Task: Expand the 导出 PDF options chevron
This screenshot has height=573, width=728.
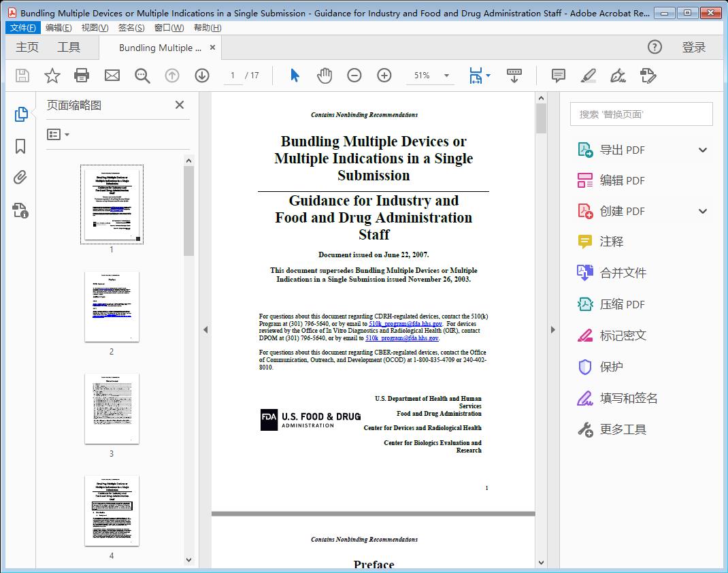Action: (702, 149)
